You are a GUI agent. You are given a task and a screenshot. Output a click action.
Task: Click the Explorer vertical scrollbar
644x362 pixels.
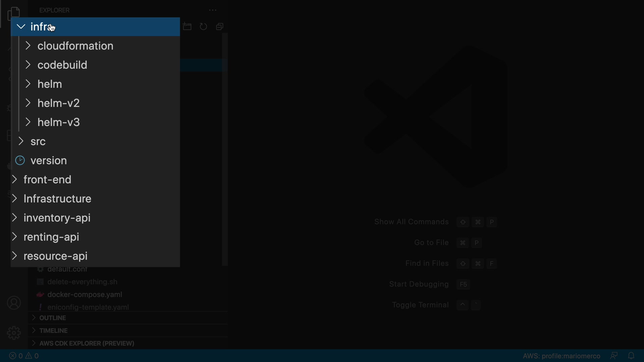[x=225, y=149]
